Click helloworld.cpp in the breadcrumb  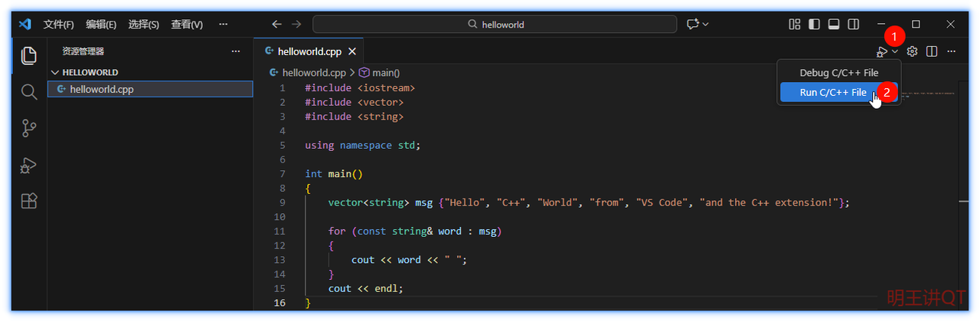pyautogui.click(x=314, y=73)
